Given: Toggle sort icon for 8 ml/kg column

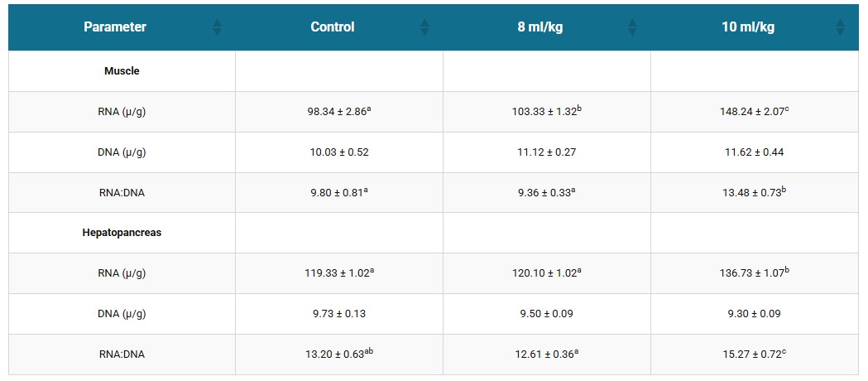Looking at the screenshot, I should [x=632, y=27].
